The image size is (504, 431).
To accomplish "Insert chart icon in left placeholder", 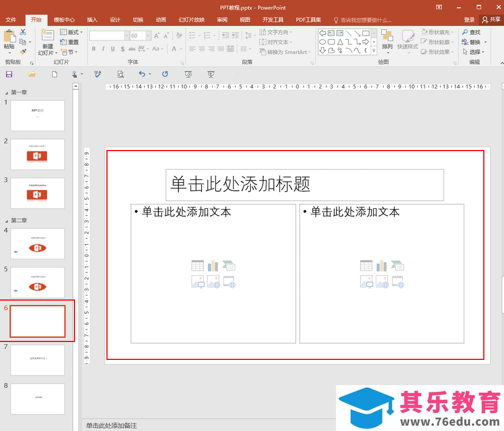I will pos(213,266).
